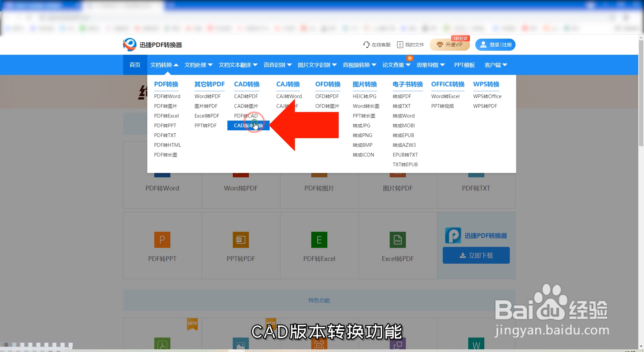This screenshot has height=352, width=644.
Task: Choose OFD转图片 menu entry
Action: (x=327, y=106)
